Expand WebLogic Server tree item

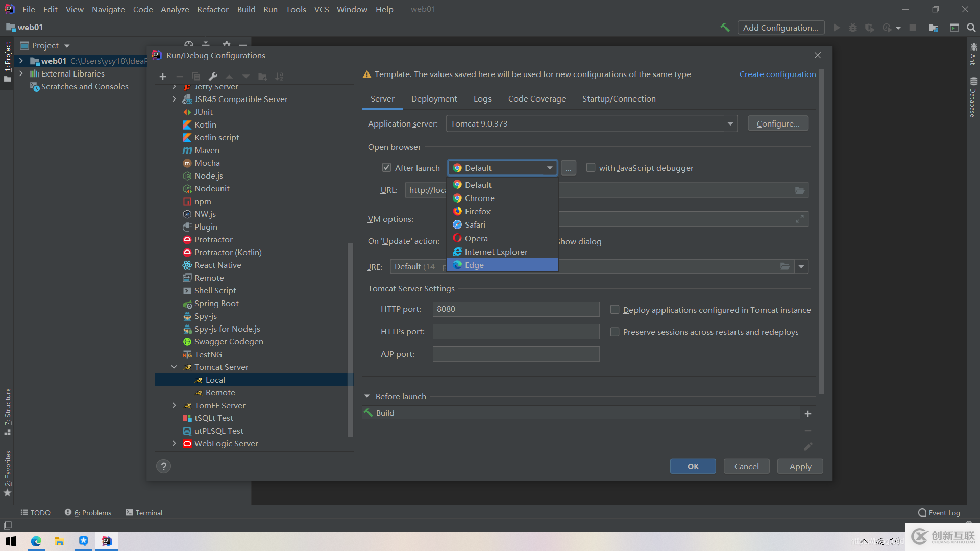174,443
